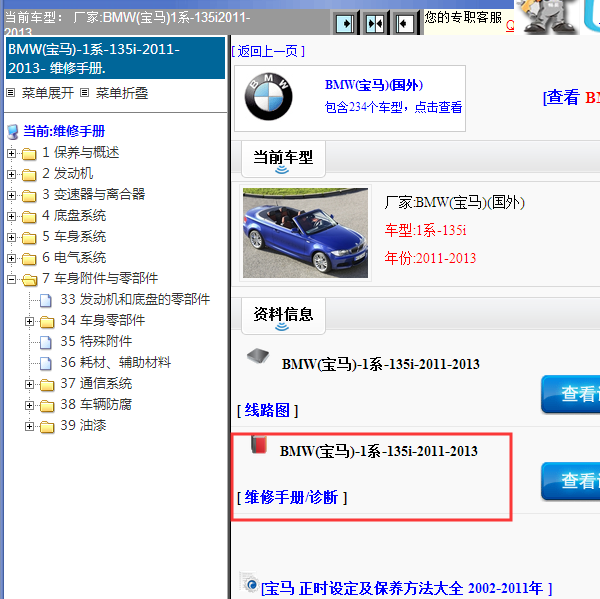
Task: Click page icon for 33 发动机和底盘的零部件
Action: 46,300
